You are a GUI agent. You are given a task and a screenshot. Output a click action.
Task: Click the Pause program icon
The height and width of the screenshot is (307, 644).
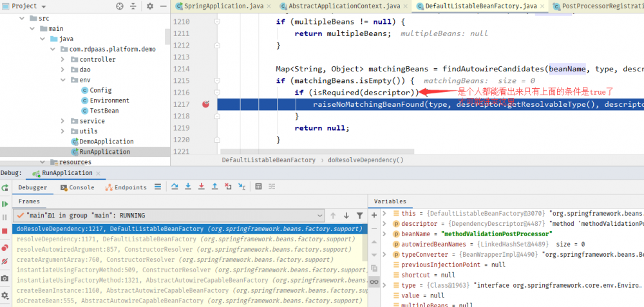click(x=5, y=218)
